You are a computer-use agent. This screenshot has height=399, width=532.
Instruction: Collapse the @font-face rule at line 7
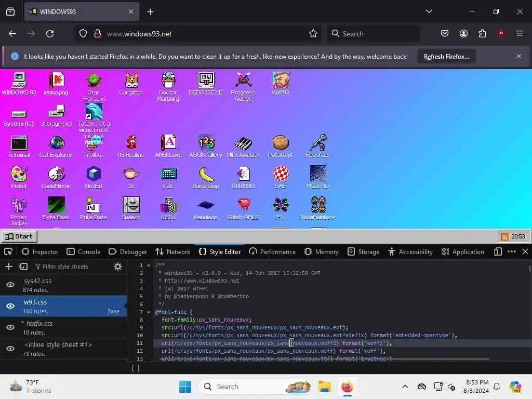pos(149,312)
